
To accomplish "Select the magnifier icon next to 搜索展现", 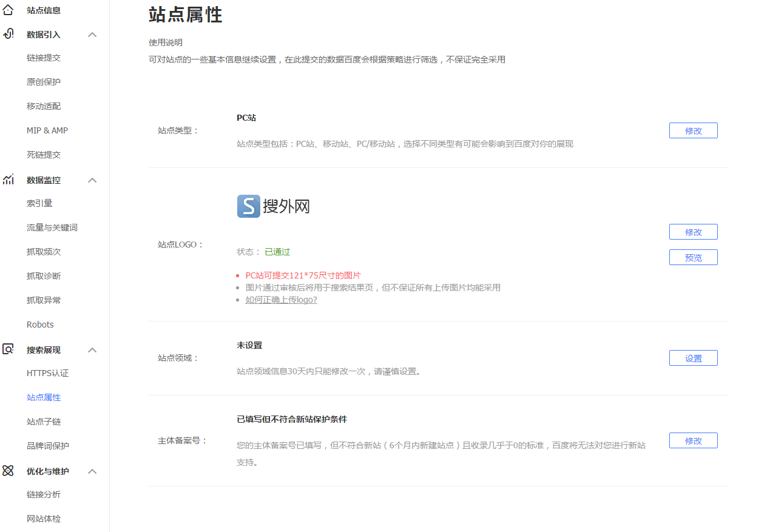I will pos(8,349).
